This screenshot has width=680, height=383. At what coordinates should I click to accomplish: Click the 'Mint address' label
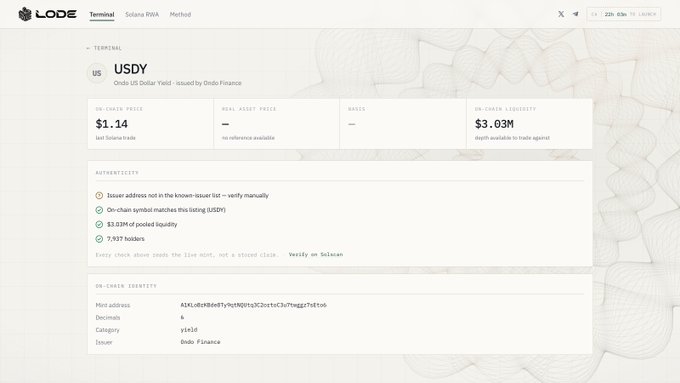click(x=113, y=305)
